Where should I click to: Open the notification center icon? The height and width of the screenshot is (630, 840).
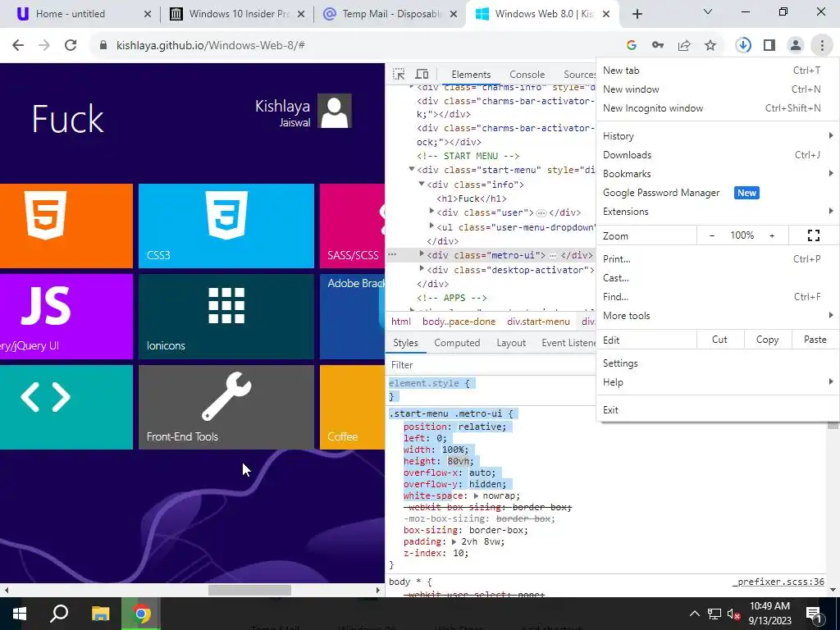click(814, 614)
